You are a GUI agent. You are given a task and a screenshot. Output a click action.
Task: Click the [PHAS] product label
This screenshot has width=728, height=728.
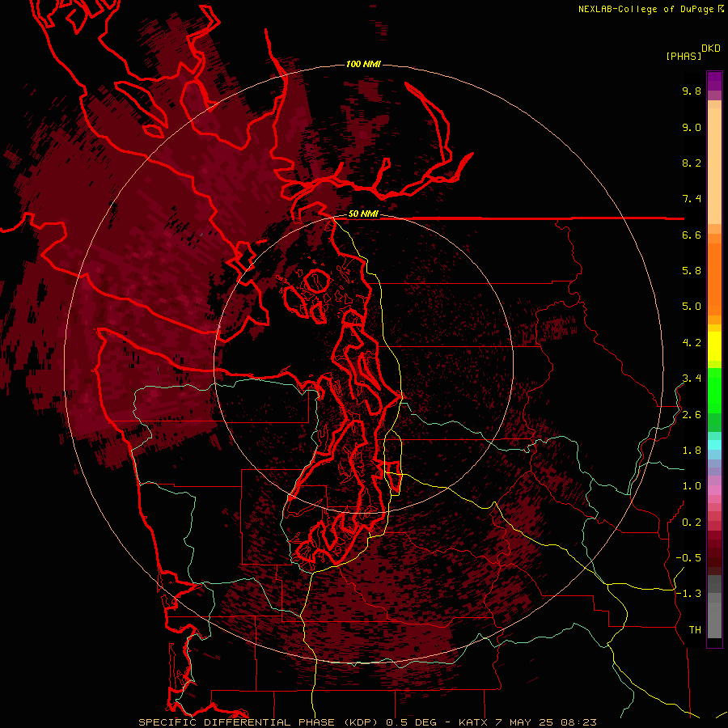pos(684,56)
